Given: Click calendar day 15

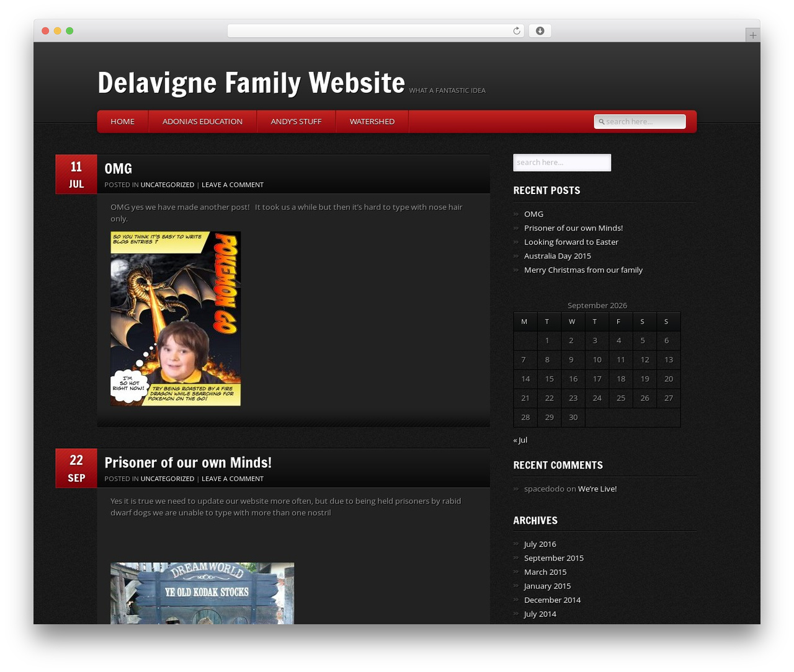Looking at the screenshot, I should tap(549, 379).
